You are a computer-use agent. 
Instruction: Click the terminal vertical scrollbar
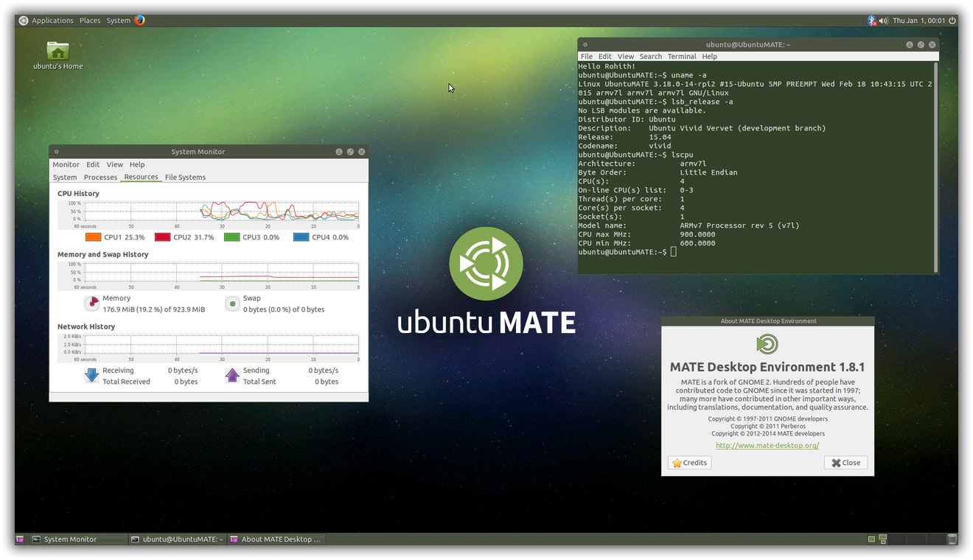[936, 167]
